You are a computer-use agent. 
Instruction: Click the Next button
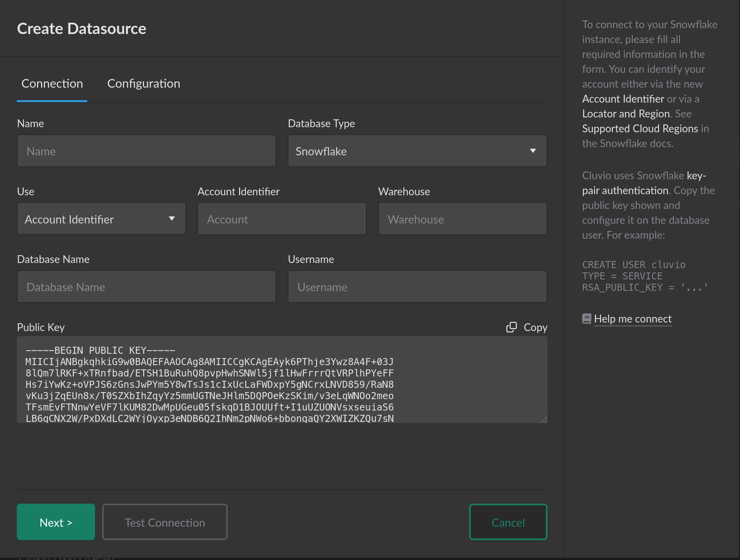pyautogui.click(x=56, y=522)
